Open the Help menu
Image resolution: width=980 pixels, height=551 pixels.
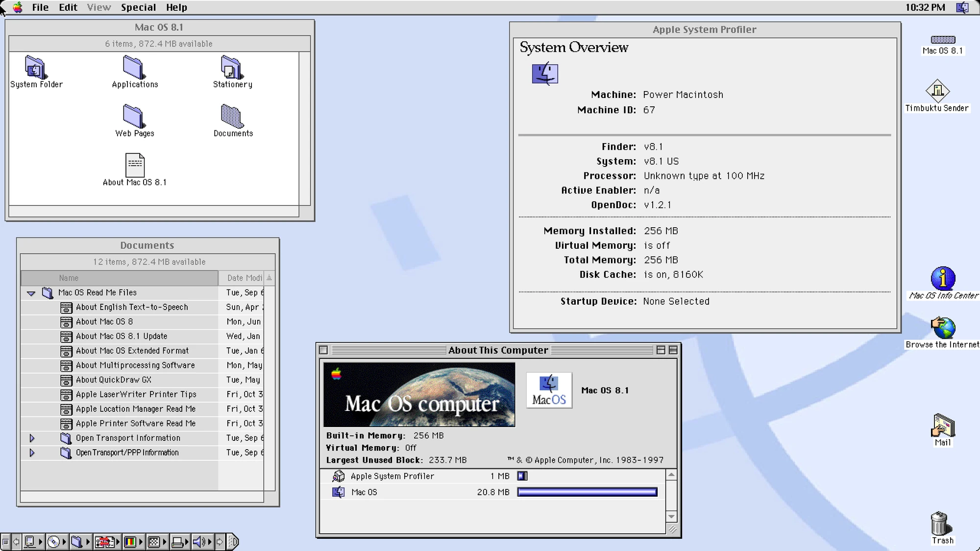point(176,7)
